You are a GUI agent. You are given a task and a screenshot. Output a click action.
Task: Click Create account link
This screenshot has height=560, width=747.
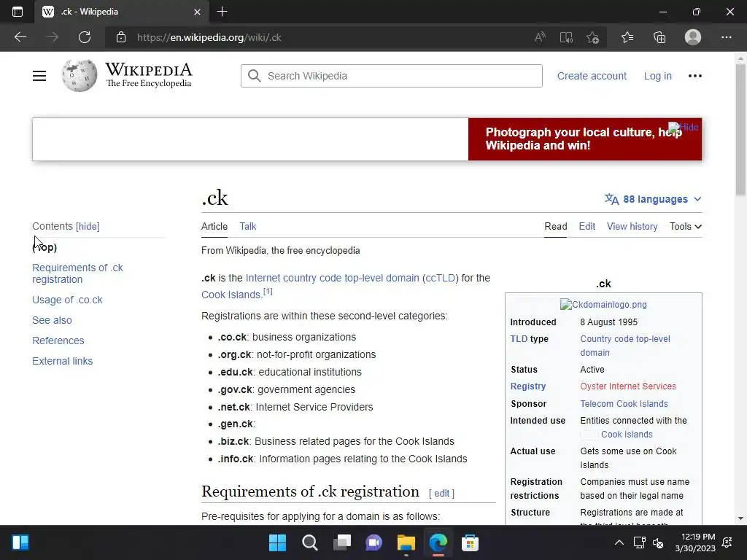(x=592, y=76)
